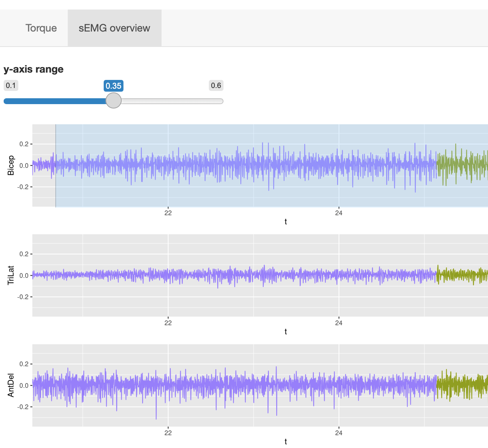Viewport: 488px width, 448px height.
Task: Click the 0.6 maximum slider label
Action: (216, 85)
